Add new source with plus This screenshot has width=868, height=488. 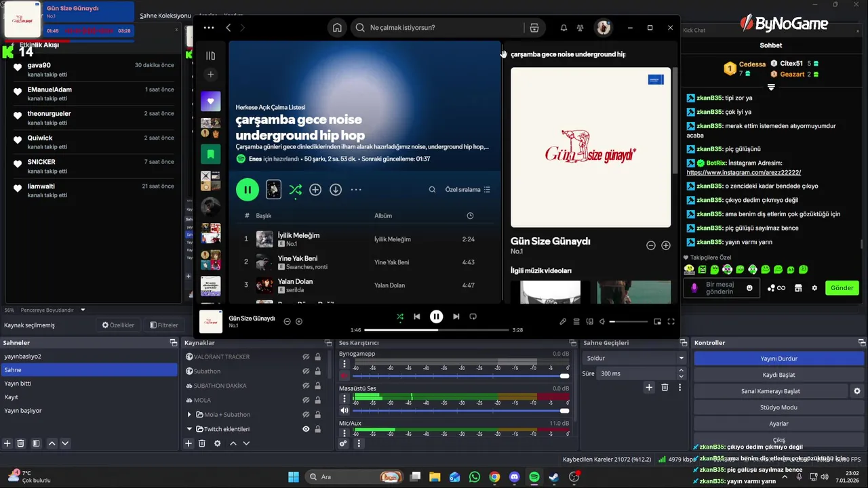(189, 443)
